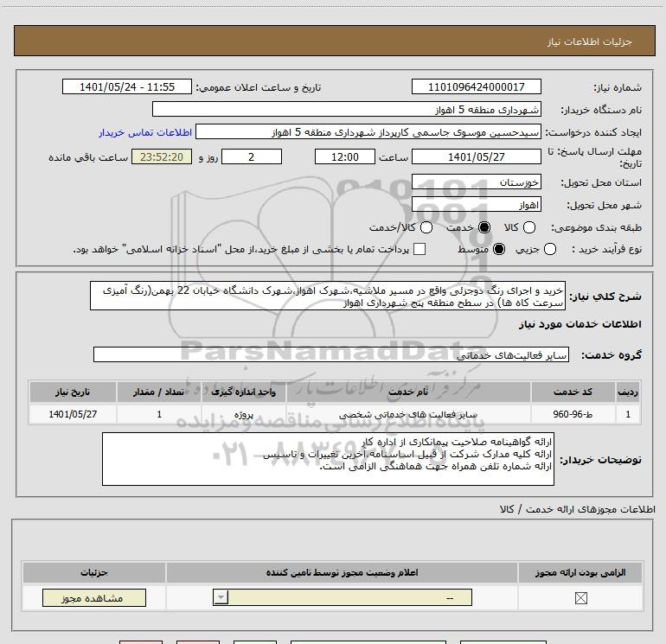Screen dimensions: 666x644
Task: Click the شماره نیاز field 1101096424000017
Action: coord(476,86)
